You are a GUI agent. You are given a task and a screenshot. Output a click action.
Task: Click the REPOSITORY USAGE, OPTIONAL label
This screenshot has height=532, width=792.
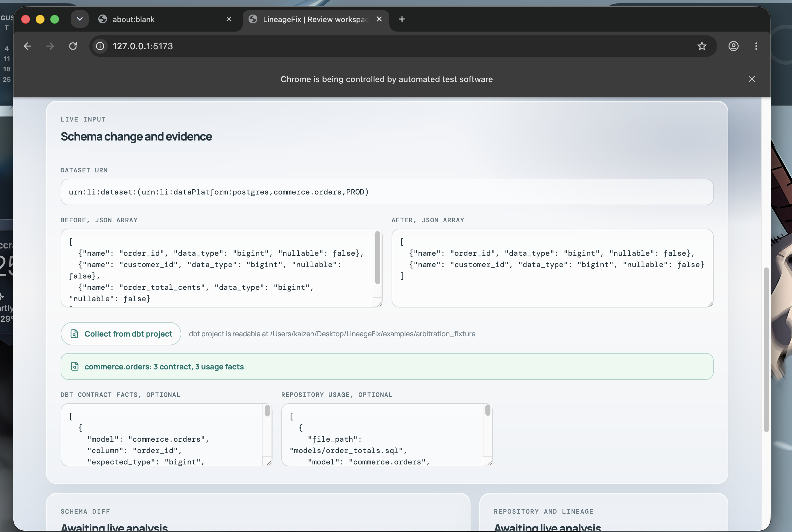pyautogui.click(x=337, y=395)
